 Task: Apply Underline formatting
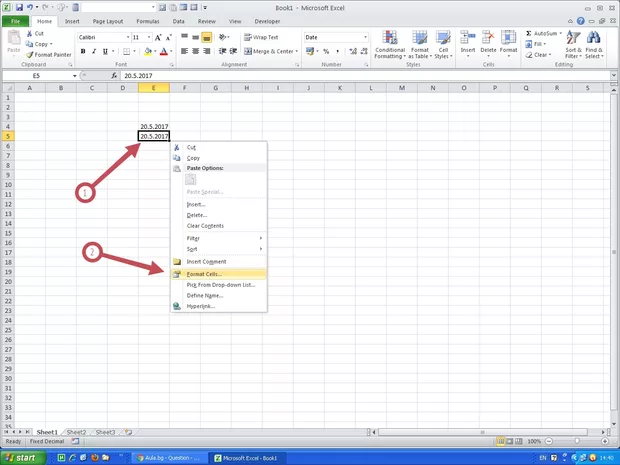pos(105,51)
